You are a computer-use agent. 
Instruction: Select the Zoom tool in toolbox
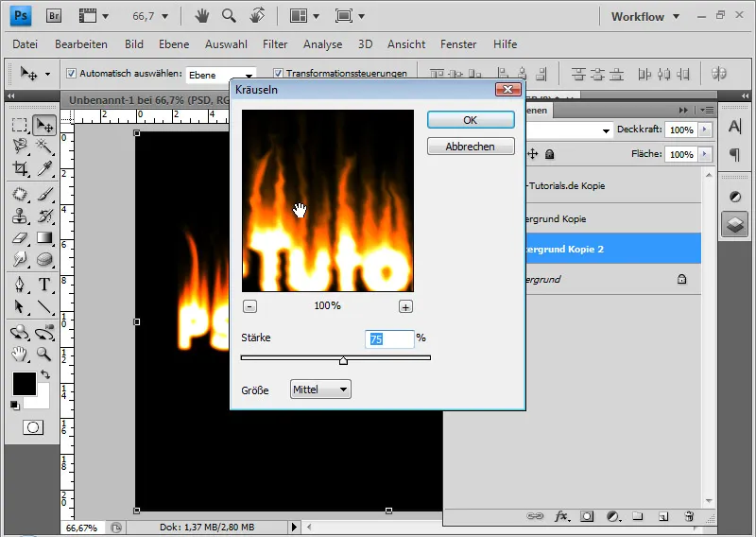pos(44,355)
